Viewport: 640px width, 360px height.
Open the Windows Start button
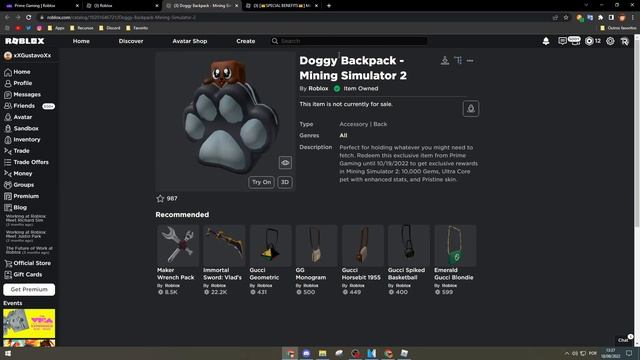[7, 353]
